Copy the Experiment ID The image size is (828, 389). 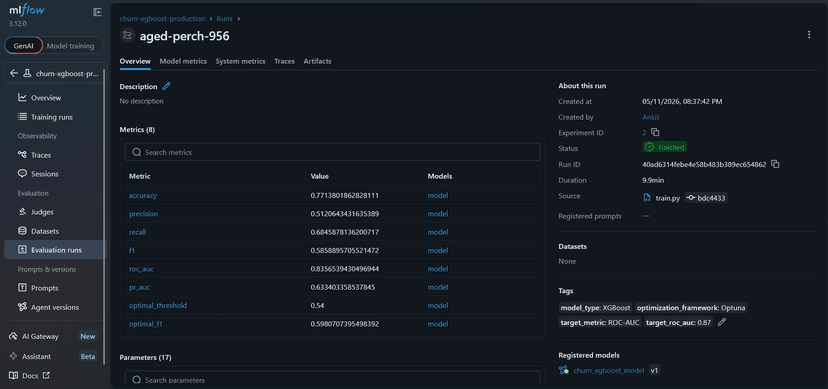coord(655,132)
